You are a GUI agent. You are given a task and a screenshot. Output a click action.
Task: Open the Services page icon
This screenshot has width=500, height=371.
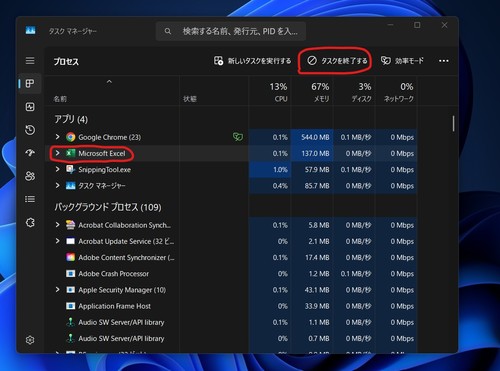(30, 222)
